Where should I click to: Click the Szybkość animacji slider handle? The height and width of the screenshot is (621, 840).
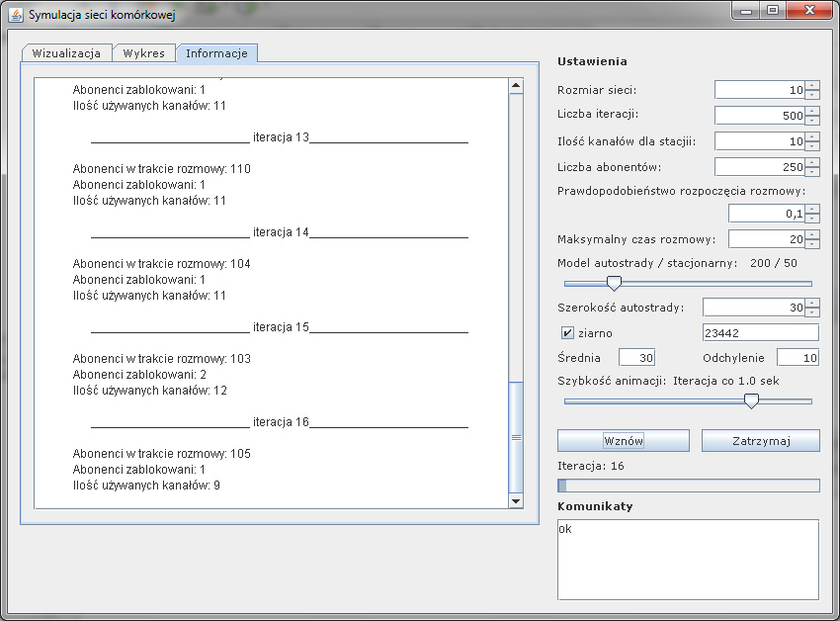[x=751, y=400]
